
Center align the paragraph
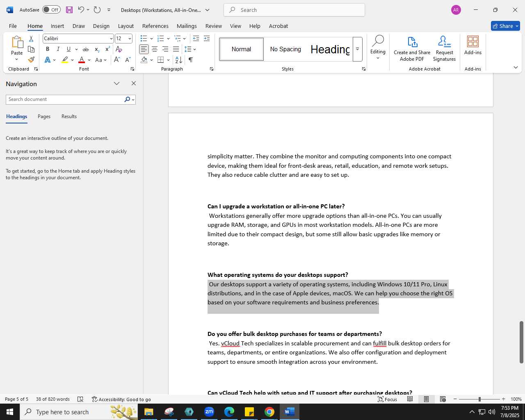pyautogui.click(x=155, y=49)
